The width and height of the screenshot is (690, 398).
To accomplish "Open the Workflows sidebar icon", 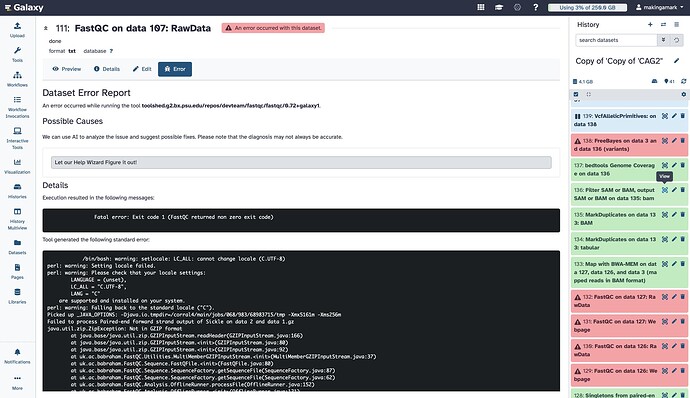I will point(17,79).
